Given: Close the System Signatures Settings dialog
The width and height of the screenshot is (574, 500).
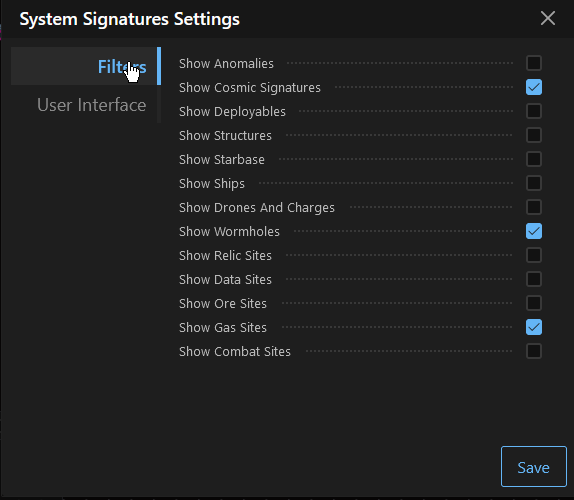Looking at the screenshot, I should [548, 18].
